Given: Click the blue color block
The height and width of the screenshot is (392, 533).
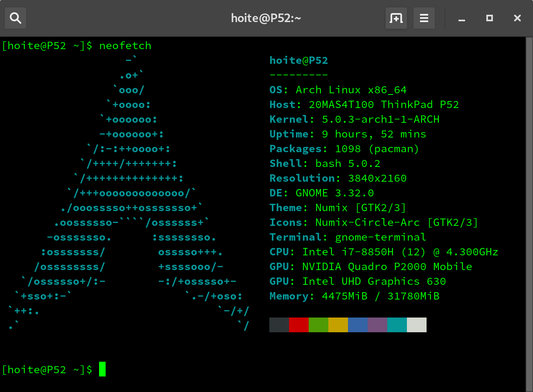Looking at the screenshot, I should tap(358, 325).
